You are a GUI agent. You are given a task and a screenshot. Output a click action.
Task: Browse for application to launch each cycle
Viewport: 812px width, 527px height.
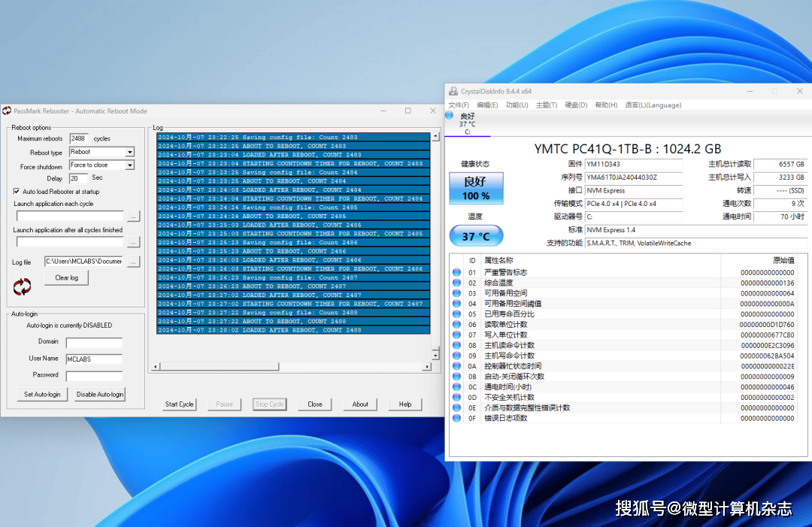(x=134, y=216)
